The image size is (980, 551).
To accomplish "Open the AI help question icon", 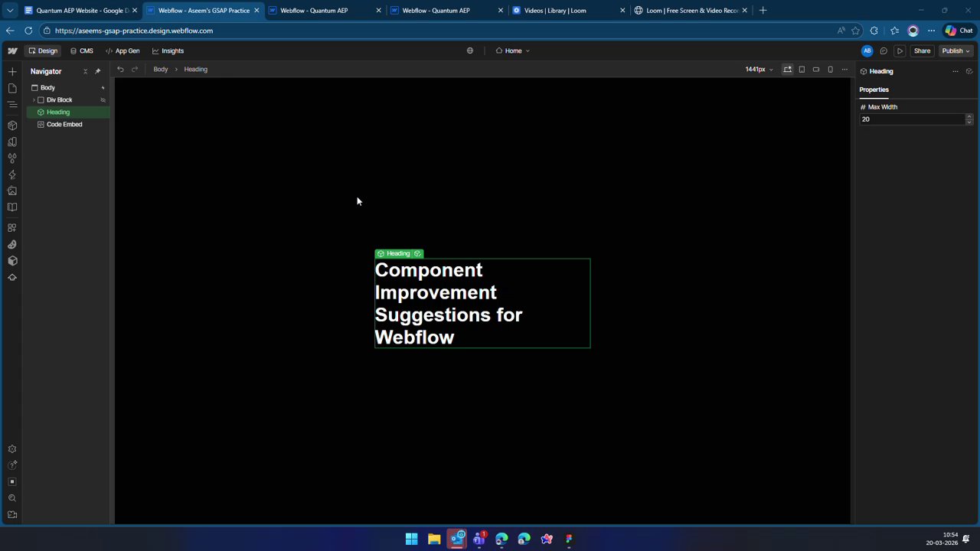I will tap(11, 465).
